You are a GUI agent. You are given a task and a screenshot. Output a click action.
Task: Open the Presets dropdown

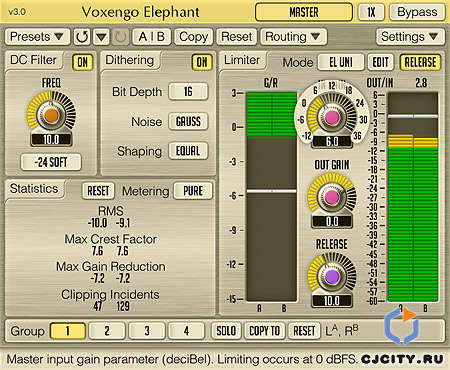[37, 37]
